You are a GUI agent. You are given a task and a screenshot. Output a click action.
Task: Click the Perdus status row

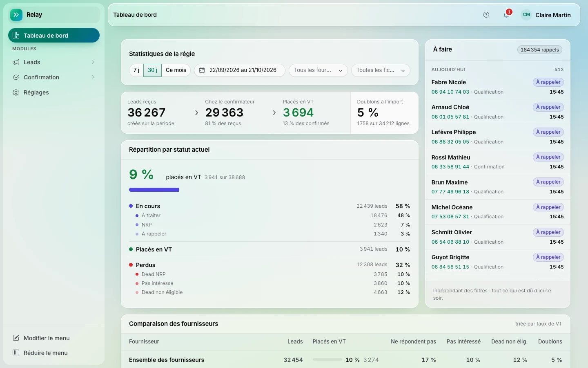269,265
